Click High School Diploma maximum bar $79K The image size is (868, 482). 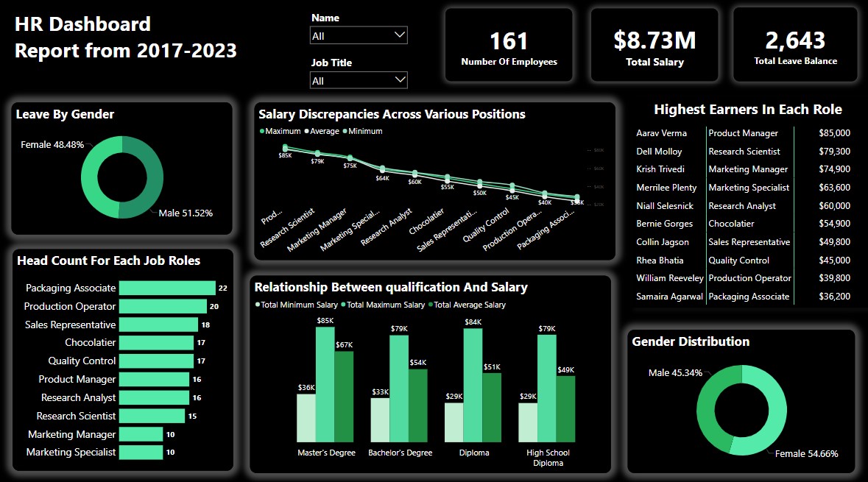tap(547, 389)
